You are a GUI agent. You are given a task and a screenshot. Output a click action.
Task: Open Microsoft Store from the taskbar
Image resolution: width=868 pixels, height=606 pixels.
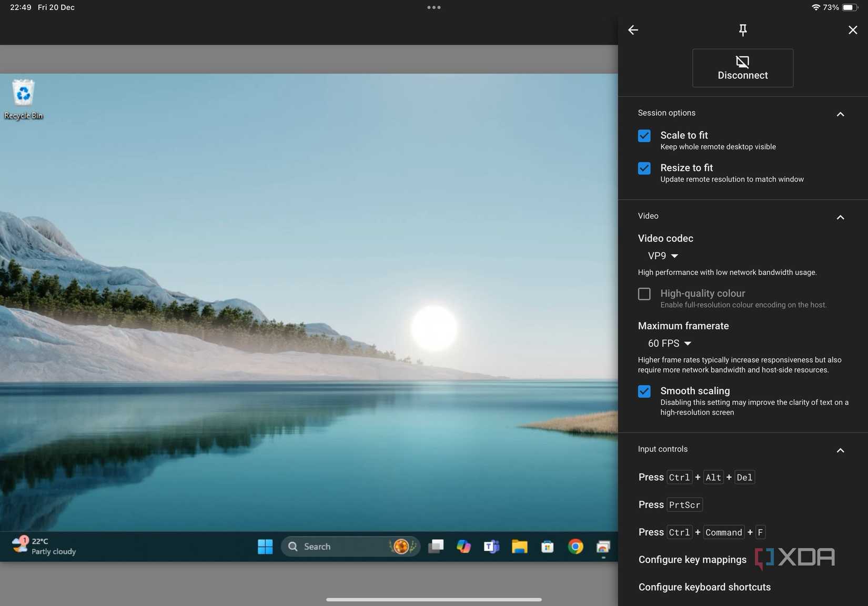tap(547, 547)
